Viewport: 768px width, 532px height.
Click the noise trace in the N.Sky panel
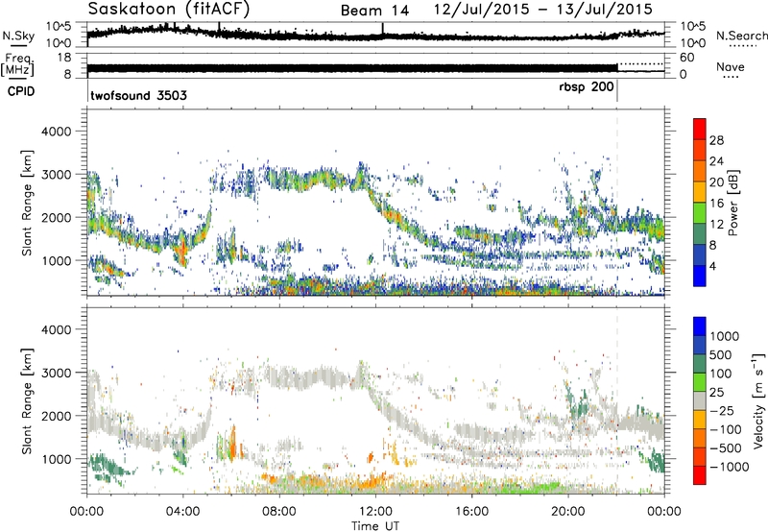pyautogui.click(x=375, y=35)
